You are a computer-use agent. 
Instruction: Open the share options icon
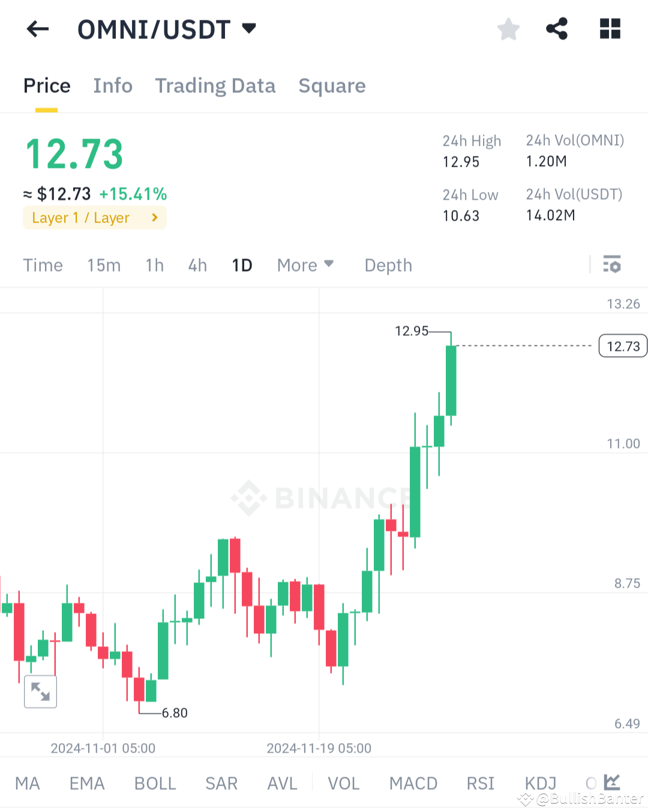tap(557, 28)
